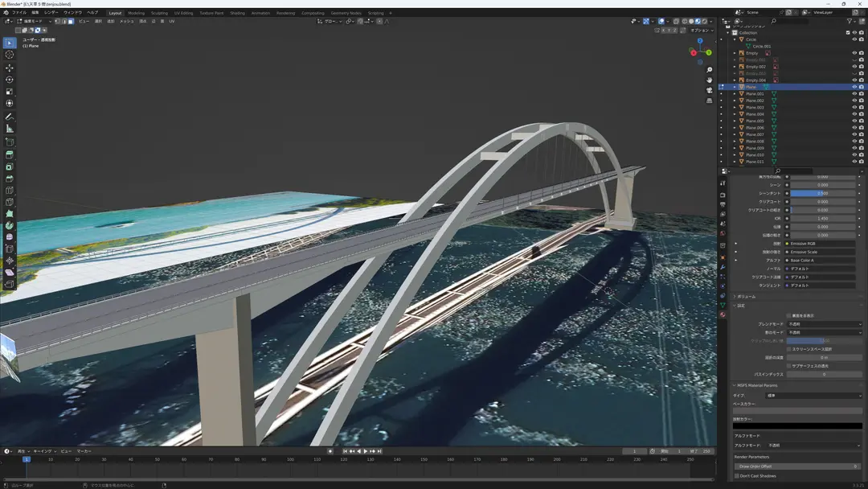Click the timeline Play button
Image resolution: width=868 pixels, height=489 pixels.
(366, 451)
